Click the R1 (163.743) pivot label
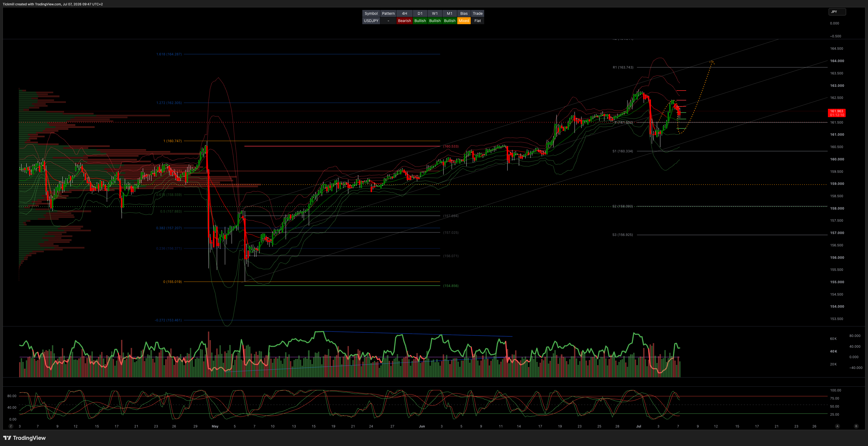Screen dimensions: 868x446 (623, 67)
